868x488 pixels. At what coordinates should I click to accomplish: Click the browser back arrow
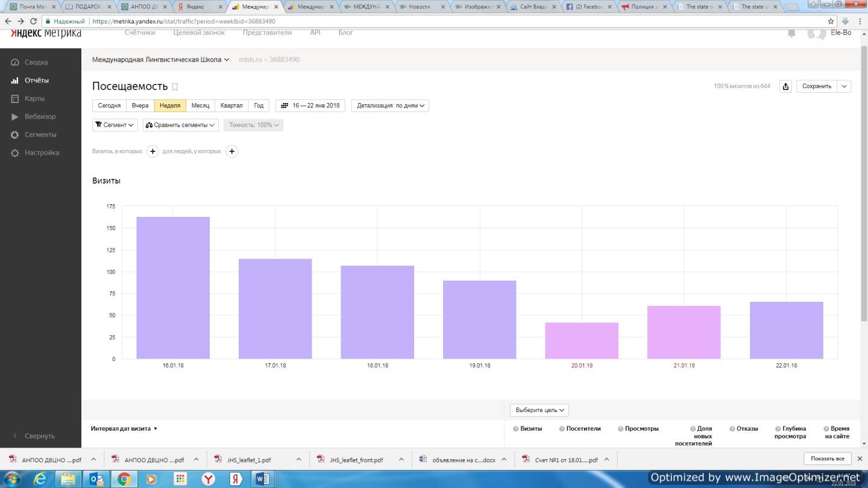tap(8, 21)
